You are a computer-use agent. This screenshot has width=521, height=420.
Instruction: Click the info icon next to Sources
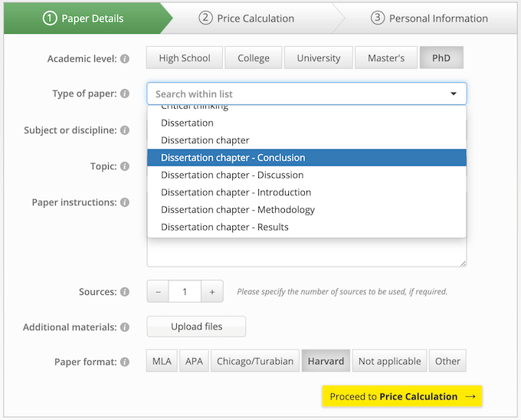(x=125, y=292)
